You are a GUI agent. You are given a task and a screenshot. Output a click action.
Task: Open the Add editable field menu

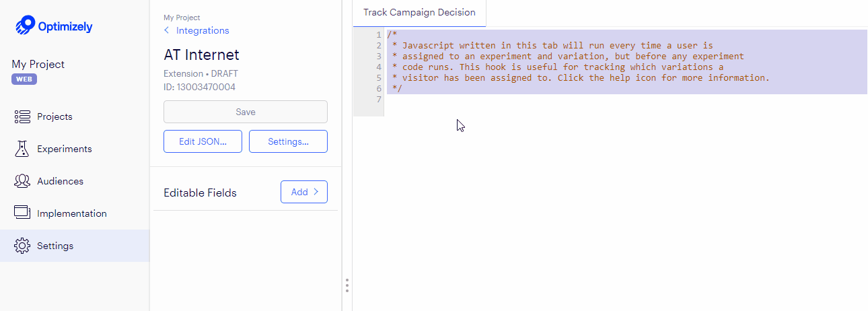[303, 192]
